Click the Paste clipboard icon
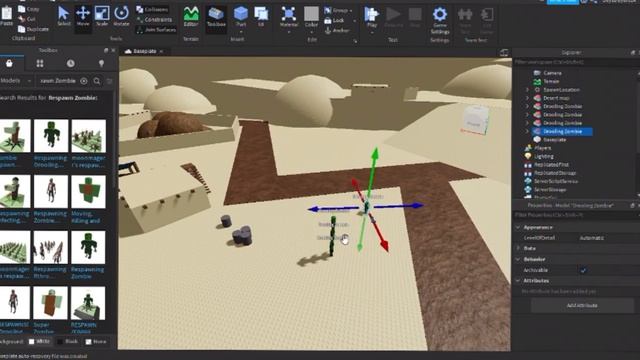This screenshot has height=360, width=640. pyautogui.click(x=7, y=16)
